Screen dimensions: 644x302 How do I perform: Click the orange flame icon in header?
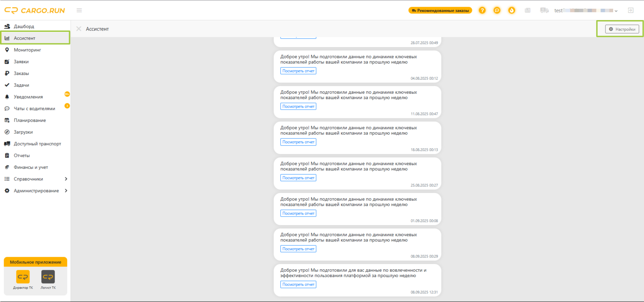pyautogui.click(x=512, y=10)
